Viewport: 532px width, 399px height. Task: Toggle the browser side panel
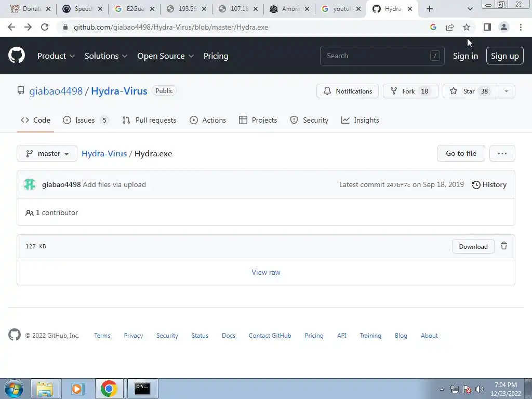tap(487, 27)
